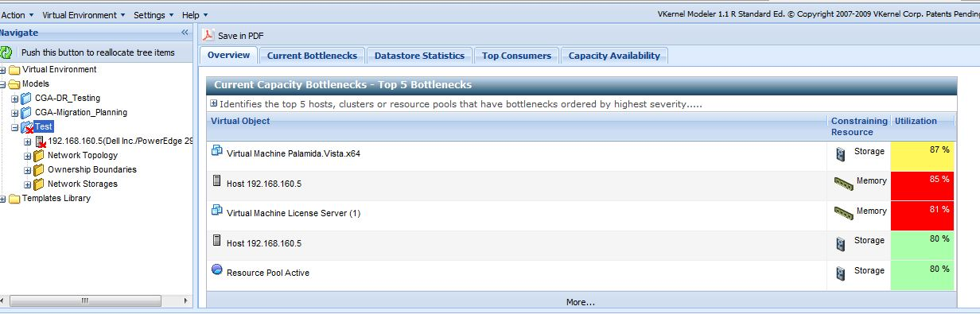Click the storage icon in Palamida row
Image resolution: width=980 pixels, height=314 pixels.
(x=841, y=154)
